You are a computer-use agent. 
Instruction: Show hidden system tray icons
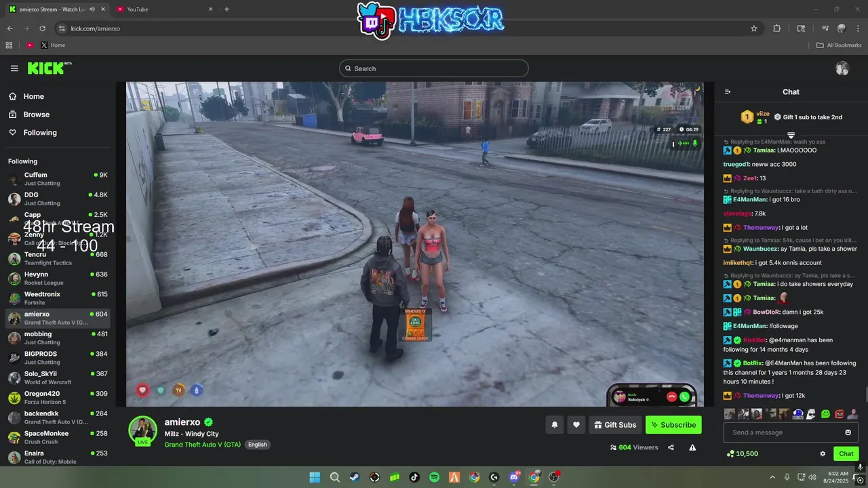coord(772,477)
